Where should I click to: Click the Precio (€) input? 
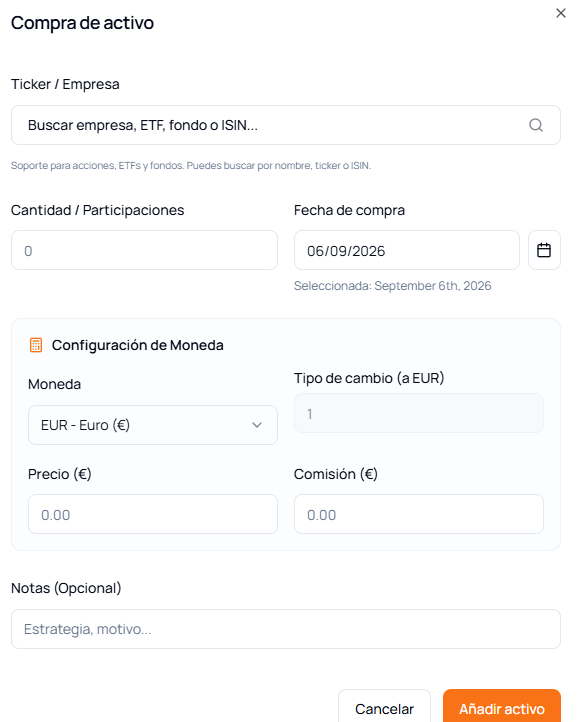pyautogui.click(x=152, y=514)
